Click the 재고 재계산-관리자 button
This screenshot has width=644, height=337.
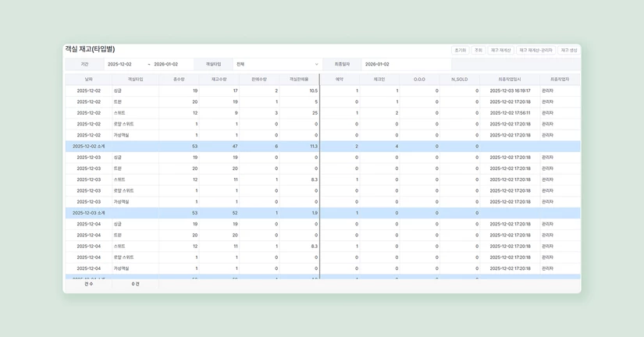pyautogui.click(x=535, y=50)
